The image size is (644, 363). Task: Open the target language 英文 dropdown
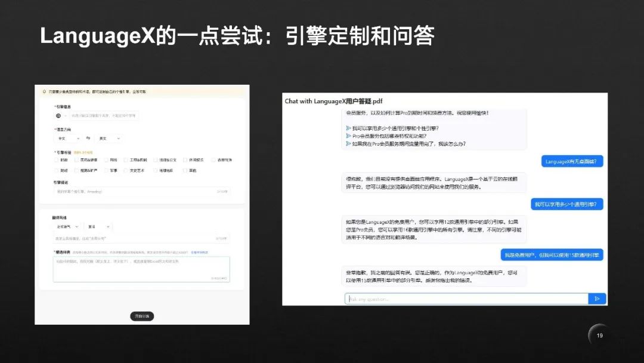point(109,139)
